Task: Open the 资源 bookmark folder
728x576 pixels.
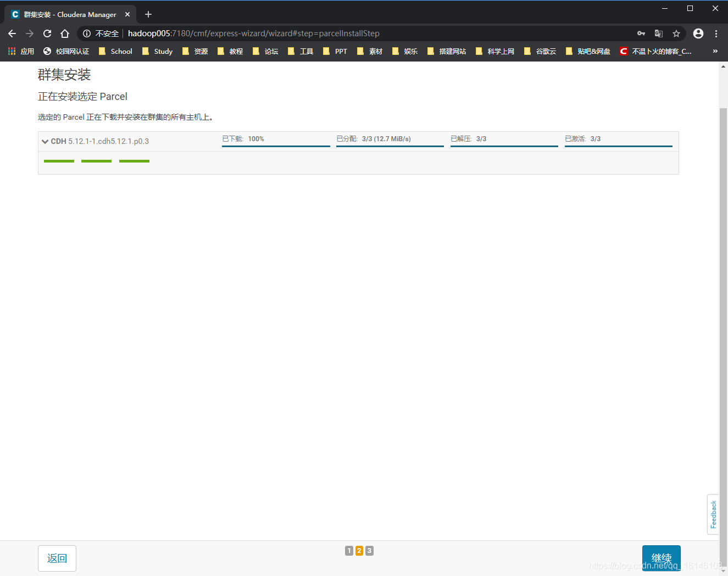Action: point(195,51)
